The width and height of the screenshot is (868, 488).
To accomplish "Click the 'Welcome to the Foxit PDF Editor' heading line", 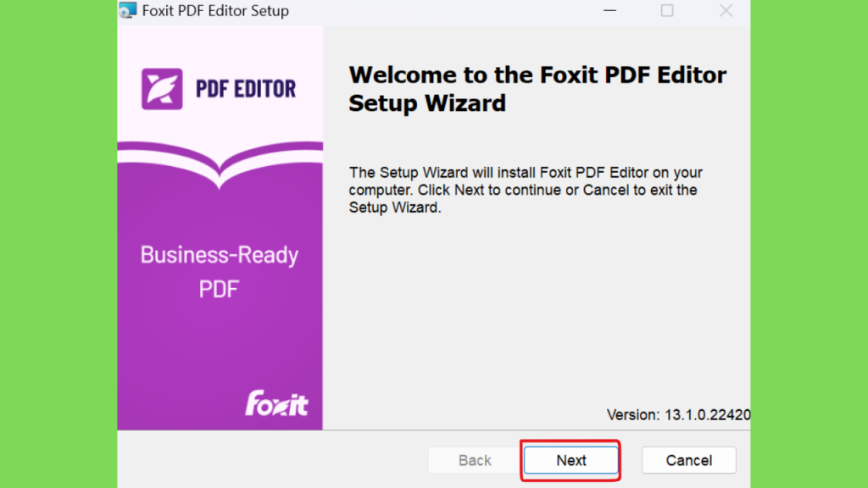I will tap(537, 75).
